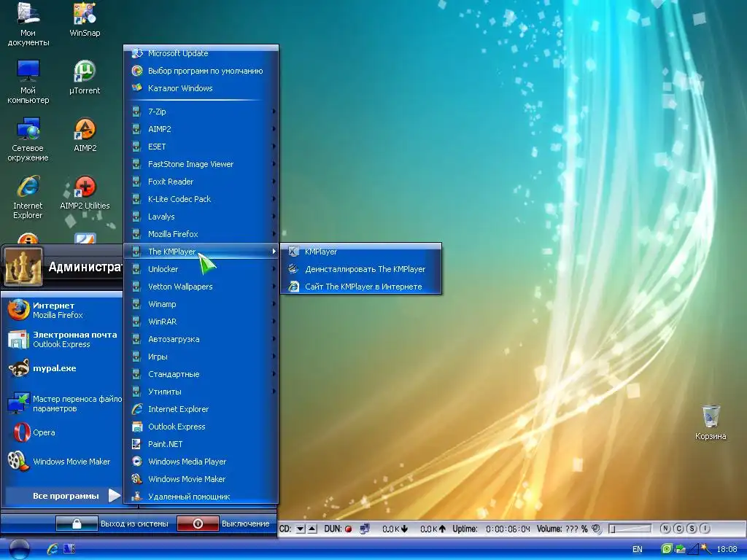Expand the AIMP2 program folder
Viewport: 747px width, 560px height.
[x=201, y=129]
